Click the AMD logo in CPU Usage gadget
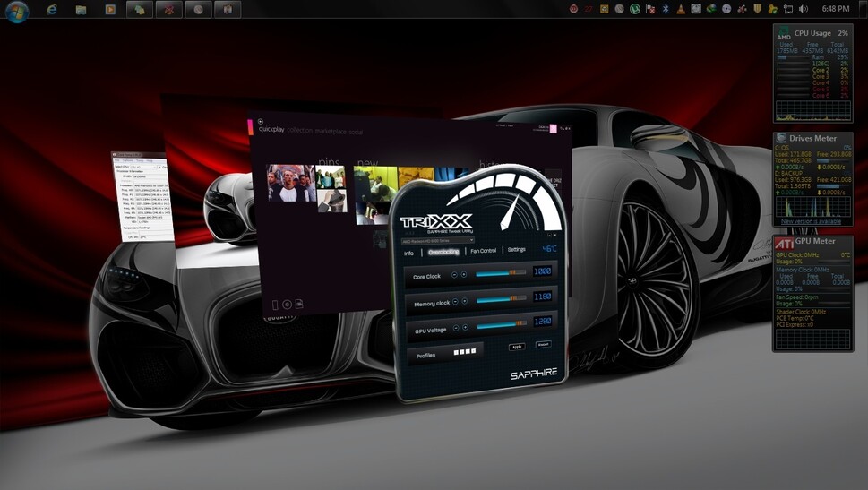The image size is (868, 490). tap(783, 32)
